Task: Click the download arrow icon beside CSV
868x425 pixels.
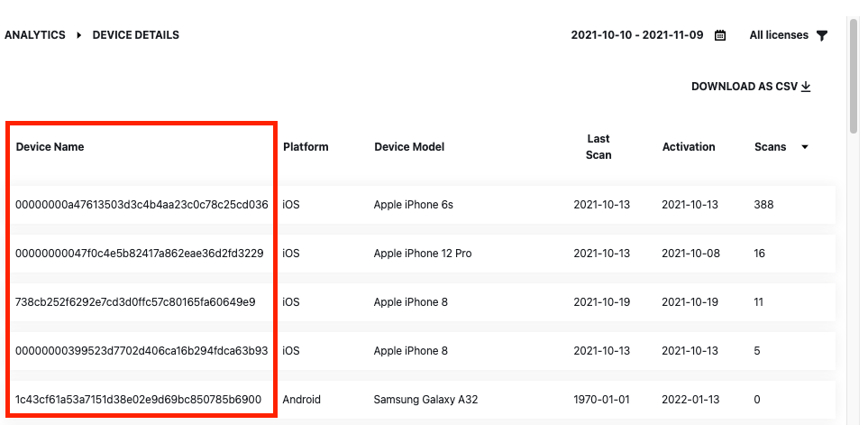Action: coord(806,87)
